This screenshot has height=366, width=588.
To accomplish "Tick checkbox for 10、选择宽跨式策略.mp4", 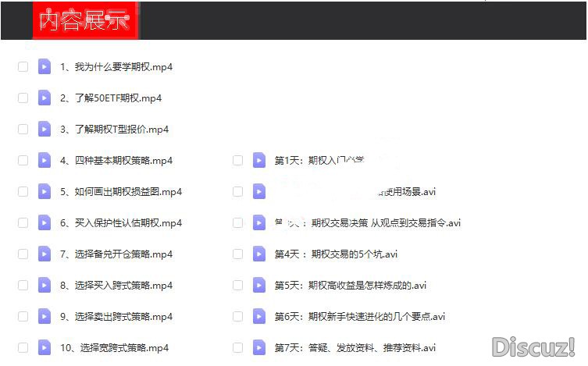I will pyautogui.click(x=23, y=347).
